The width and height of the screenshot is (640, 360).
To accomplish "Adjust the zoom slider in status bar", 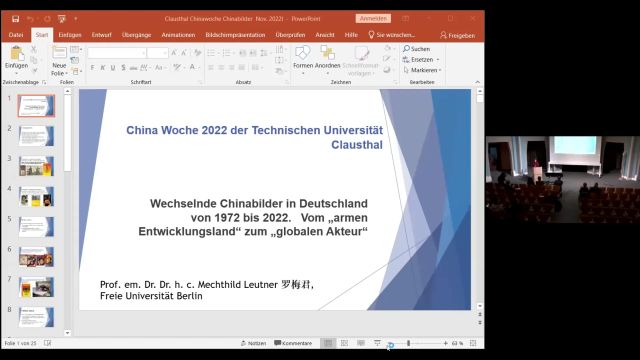I will point(408,343).
